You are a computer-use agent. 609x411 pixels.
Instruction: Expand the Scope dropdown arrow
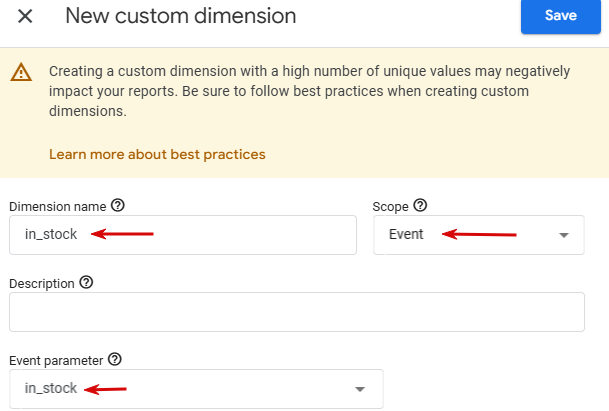564,235
